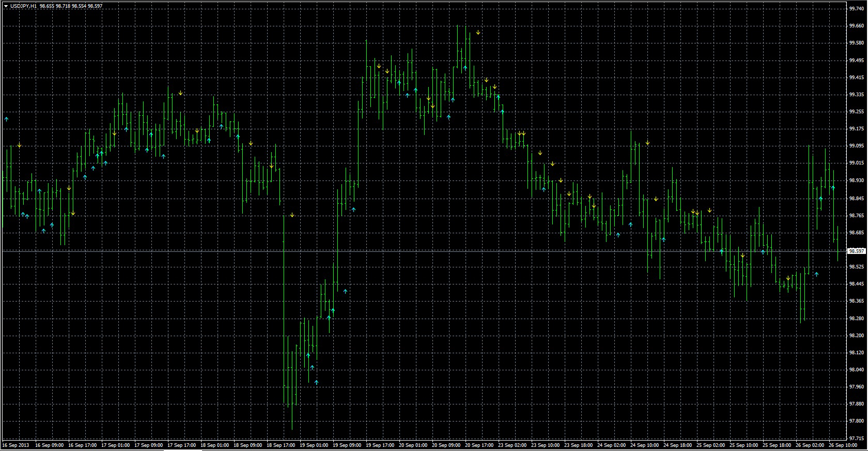This screenshot has height=451, width=868.
Task: Select the 19 Sep 01:00 time label
Action: click(314, 445)
